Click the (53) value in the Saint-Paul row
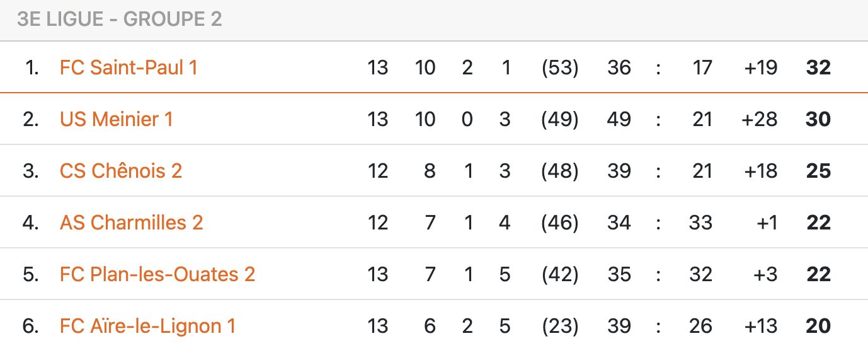 click(x=560, y=67)
